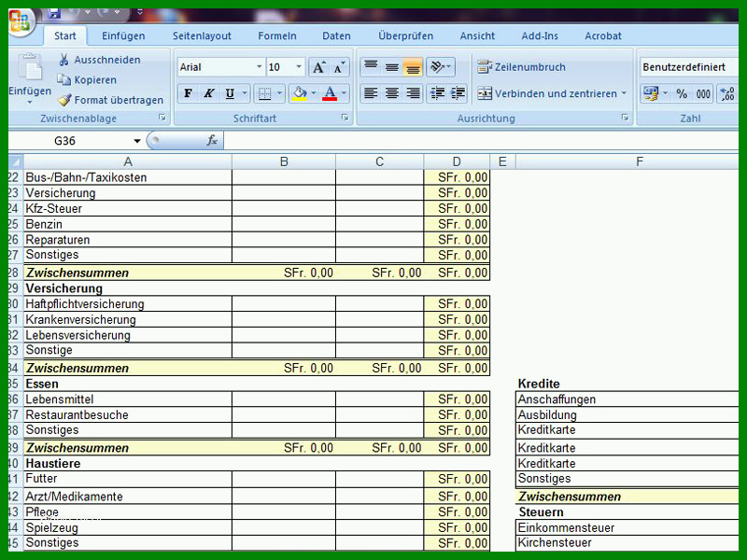Toggle Zeilenumbruch text wrapping

click(522, 66)
